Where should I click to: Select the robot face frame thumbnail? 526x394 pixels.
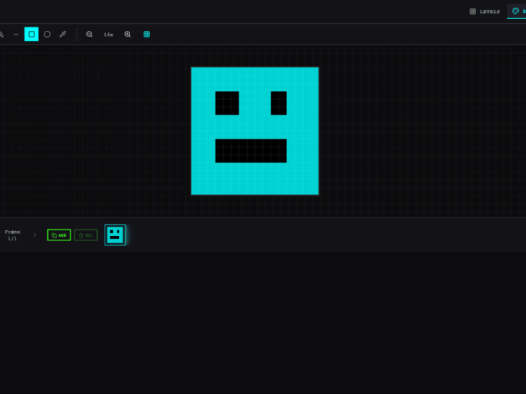(115, 235)
